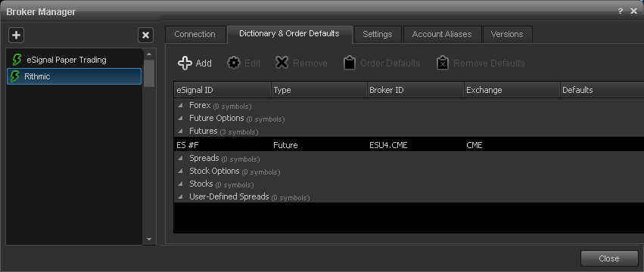Click the Order Defaults label
644x272 pixels.
click(390, 63)
